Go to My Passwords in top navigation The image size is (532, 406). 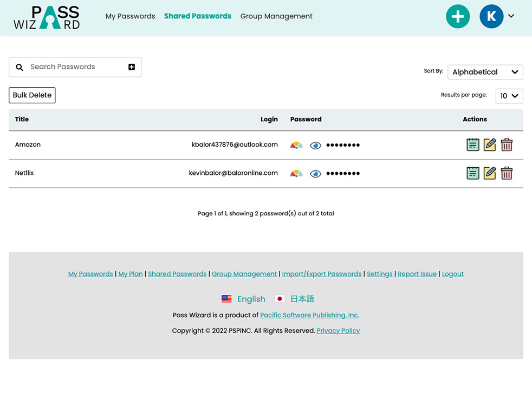tap(130, 16)
